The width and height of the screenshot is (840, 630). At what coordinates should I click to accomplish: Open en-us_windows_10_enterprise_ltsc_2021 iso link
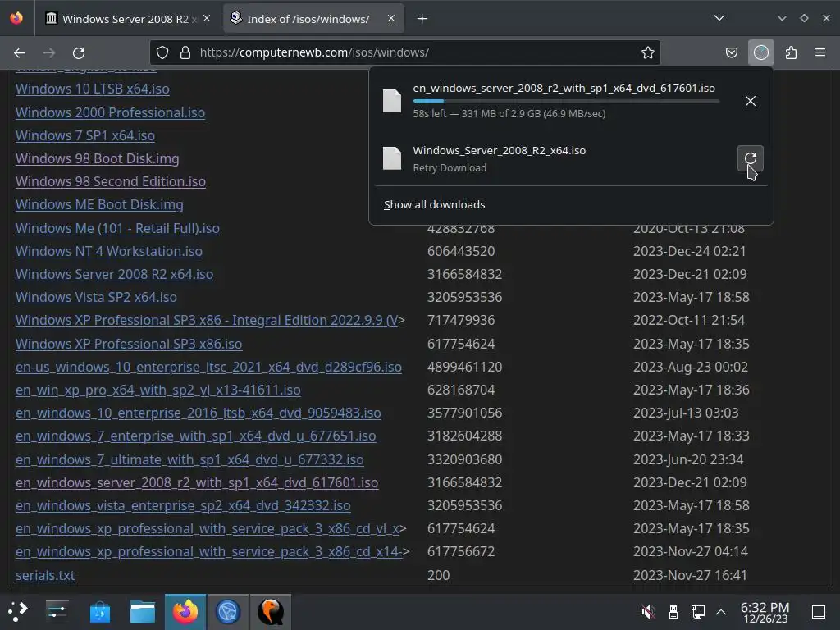pyautogui.click(x=208, y=367)
